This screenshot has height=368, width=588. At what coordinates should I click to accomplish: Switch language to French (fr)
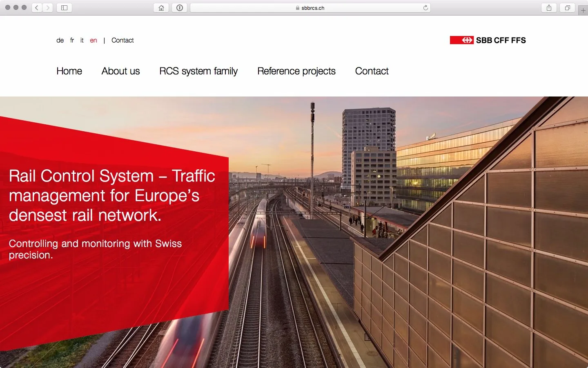point(72,40)
